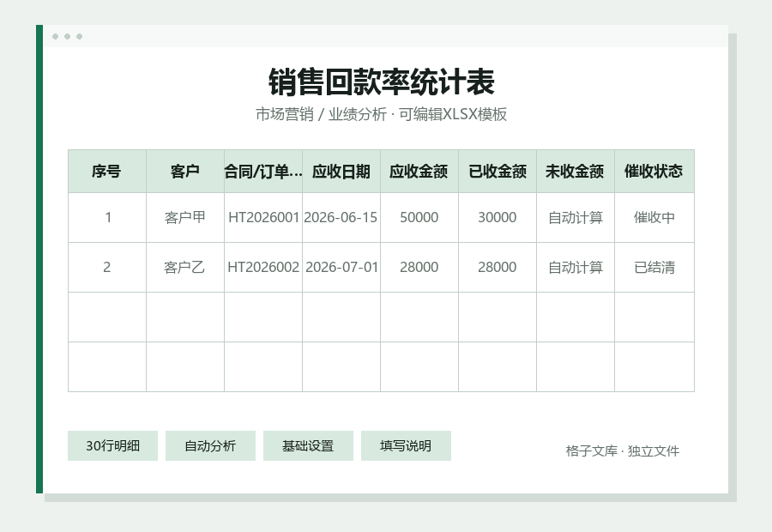The width and height of the screenshot is (772, 532).
Task: Click the 客户 column header
Action: tap(185, 172)
